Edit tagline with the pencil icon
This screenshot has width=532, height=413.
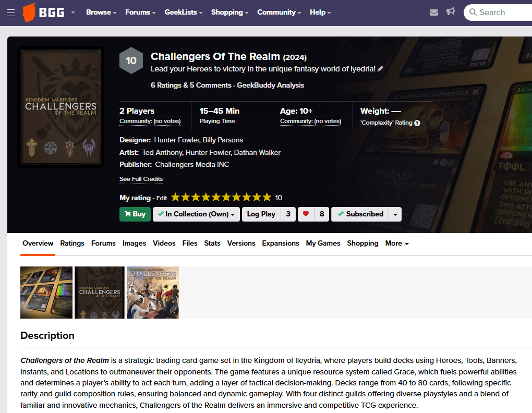click(x=380, y=69)
